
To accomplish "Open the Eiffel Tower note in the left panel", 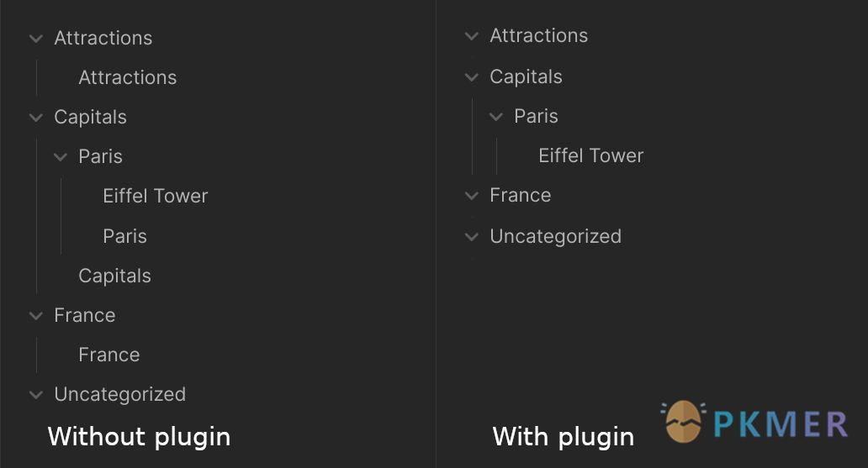I will click(x=156, y=196).
